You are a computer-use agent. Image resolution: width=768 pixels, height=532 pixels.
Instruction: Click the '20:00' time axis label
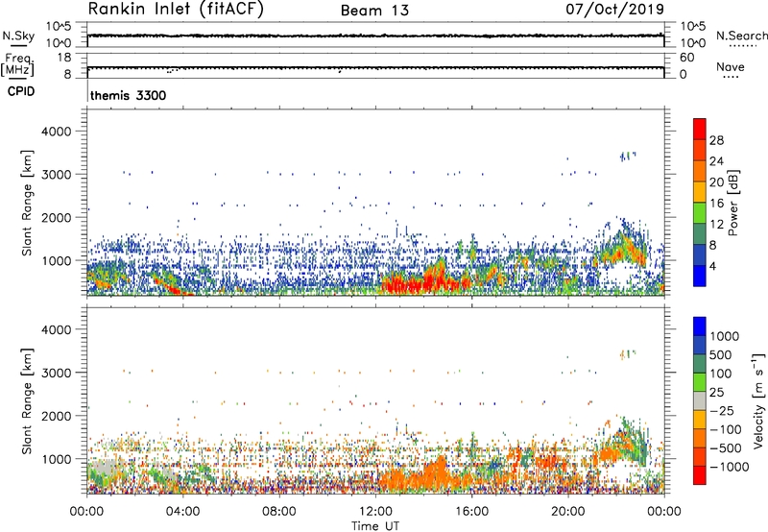(x=568, y=512)
